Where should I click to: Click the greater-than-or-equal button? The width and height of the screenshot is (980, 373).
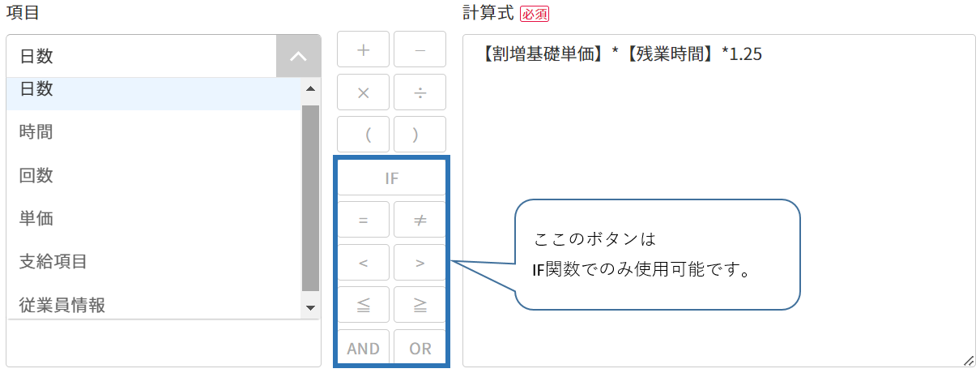click(x=420, y=305)
